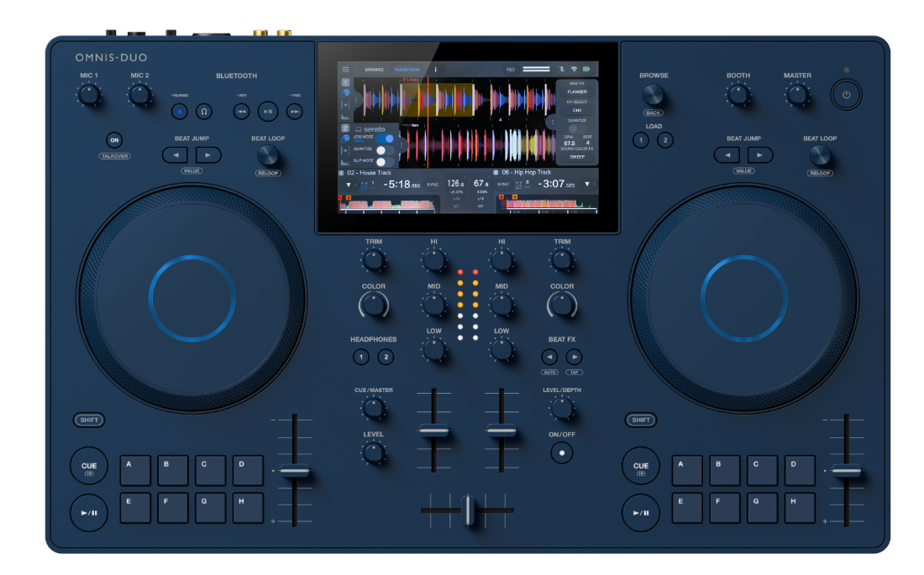Load the track to deck 2
The image size is (924, 575).
(x=665, y=140)
